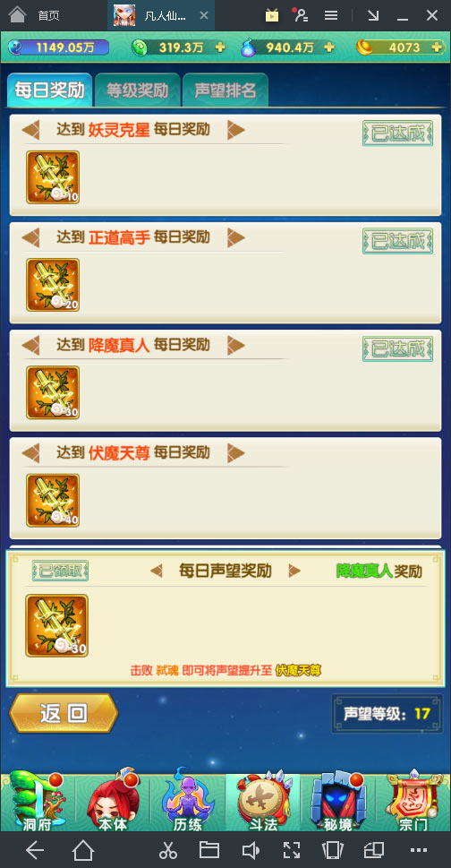The height and width of the screenshot is (868, 451).
Task: Click the 返回 back button
Action: (x=64, y=713)
